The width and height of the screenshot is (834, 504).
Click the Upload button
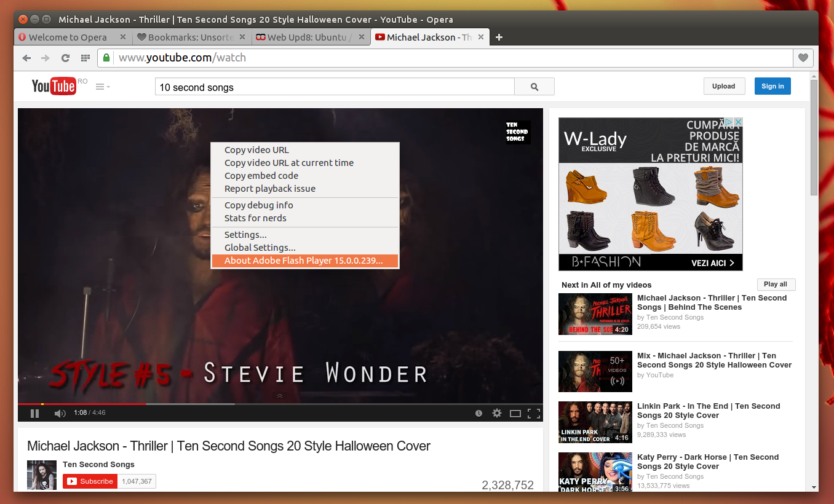tap(724, 86)
